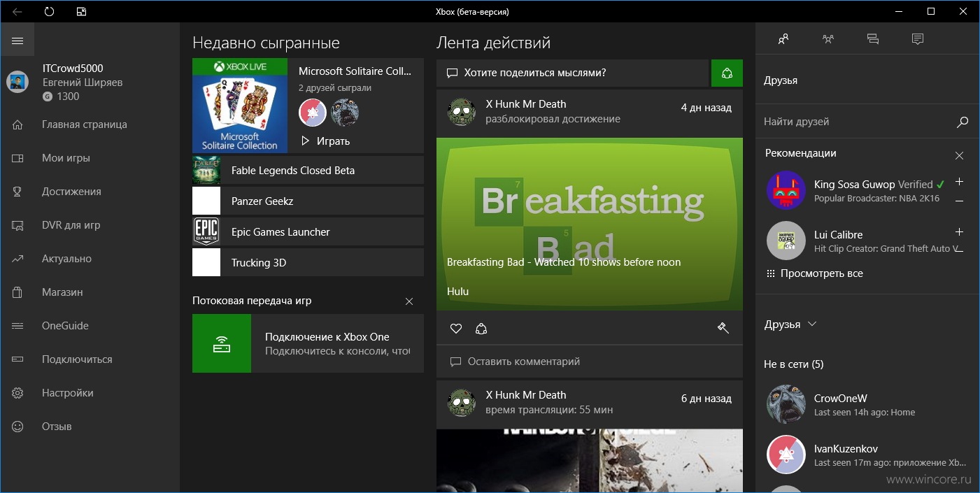
Task: Switch to the Activity alerts tab icon
Action: pyautogui.click(x=918, y=39)
